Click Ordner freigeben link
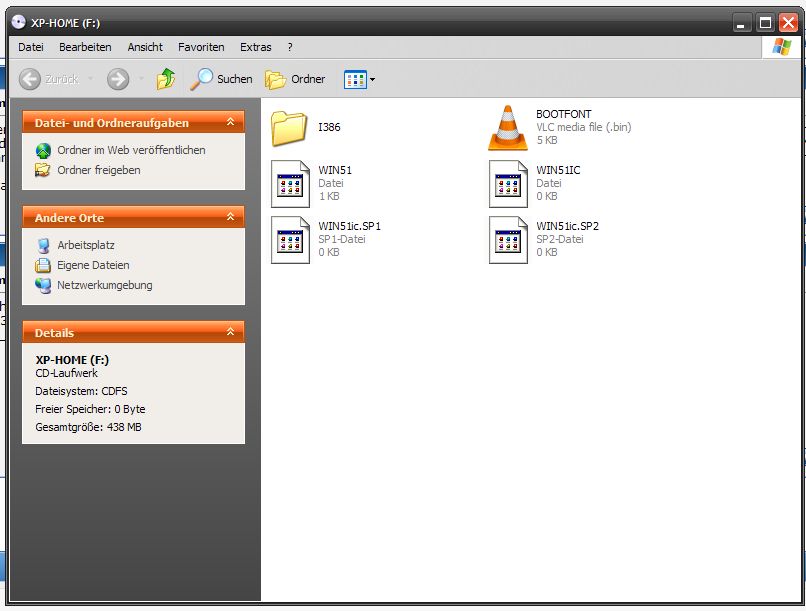The height and width of the screenshot is (611, 806). [x=99, y=170]
